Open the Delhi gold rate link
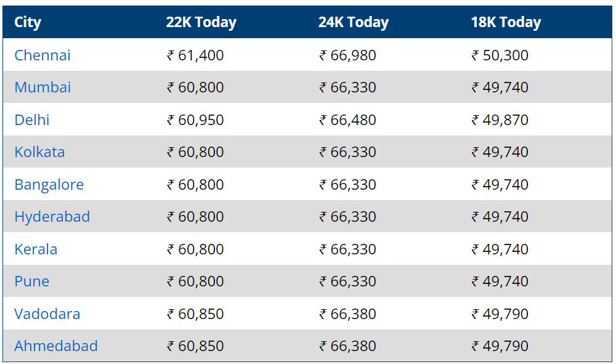 (32, 119)
